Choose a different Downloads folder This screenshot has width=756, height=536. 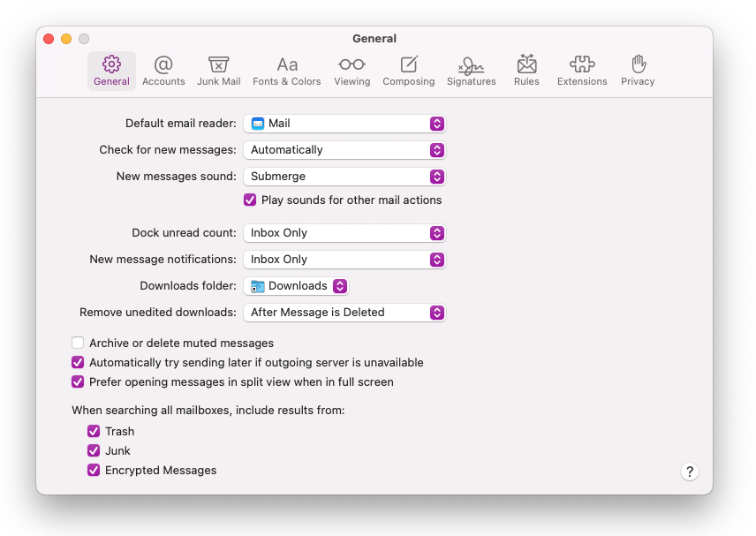coord(296,286)
